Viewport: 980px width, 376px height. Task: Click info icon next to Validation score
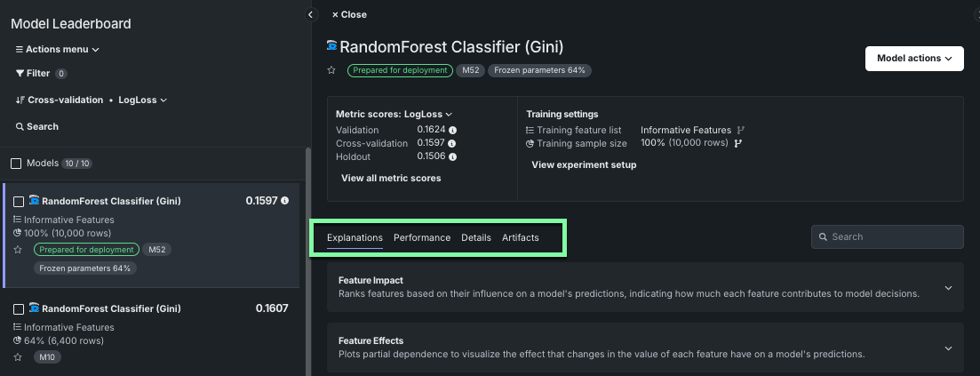click(x=452, y=130)
